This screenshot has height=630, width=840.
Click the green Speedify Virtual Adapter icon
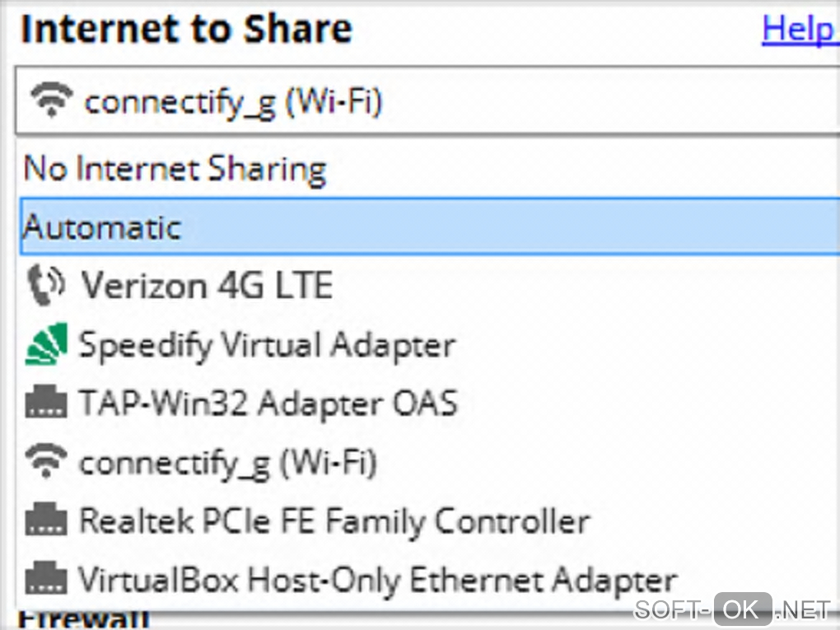pyautogui.click(x=45, y=345)
